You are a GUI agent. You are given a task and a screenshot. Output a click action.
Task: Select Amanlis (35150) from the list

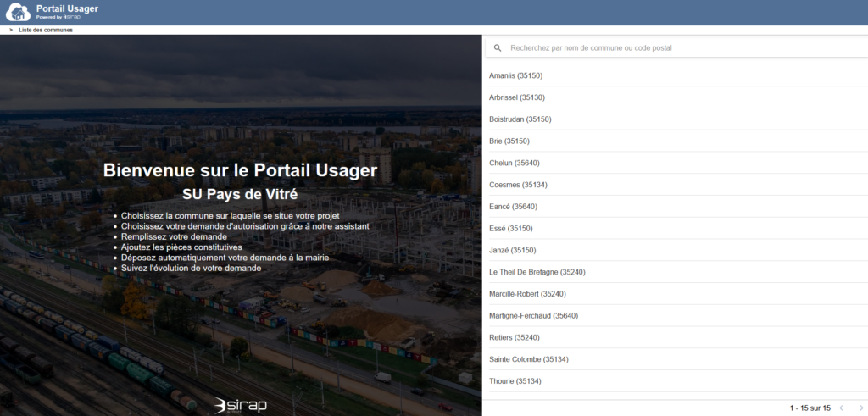point(515,76)
